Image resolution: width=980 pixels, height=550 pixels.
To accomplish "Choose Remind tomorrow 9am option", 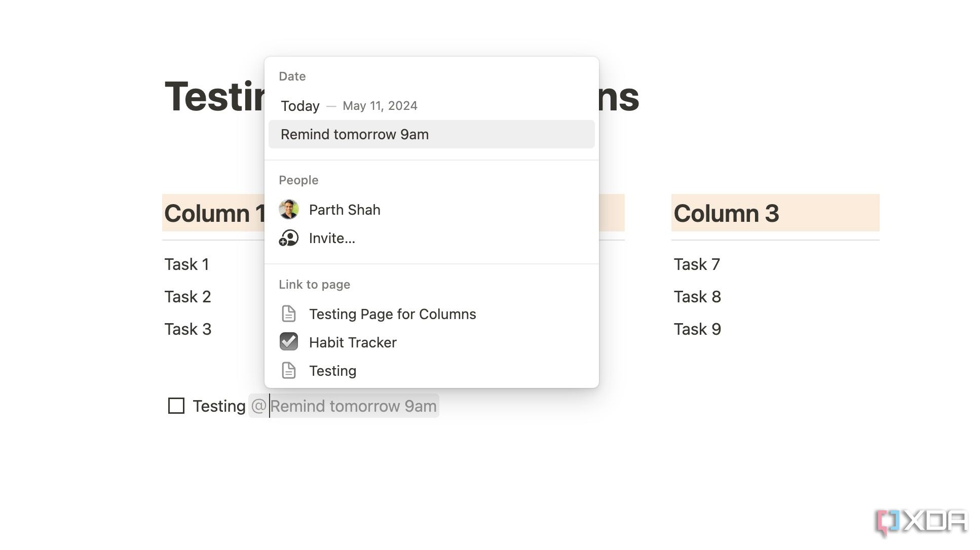I will pyautogui.click(x=354, y=134).
